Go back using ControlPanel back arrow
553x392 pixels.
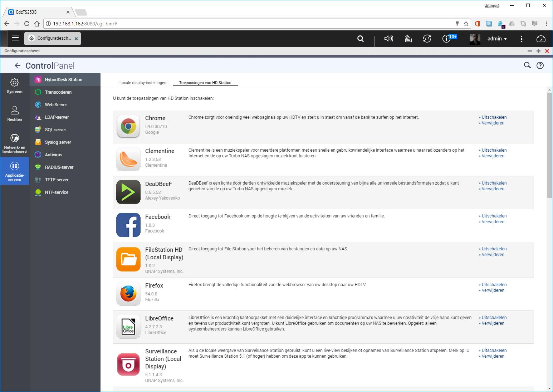pyautogui.click(x=18, y=65)
